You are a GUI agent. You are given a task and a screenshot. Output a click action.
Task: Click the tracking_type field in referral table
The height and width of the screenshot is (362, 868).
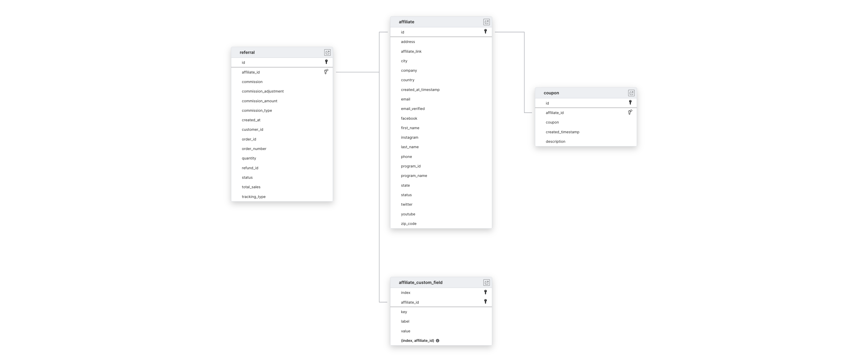pyautogui.click(x=254, y=196)
